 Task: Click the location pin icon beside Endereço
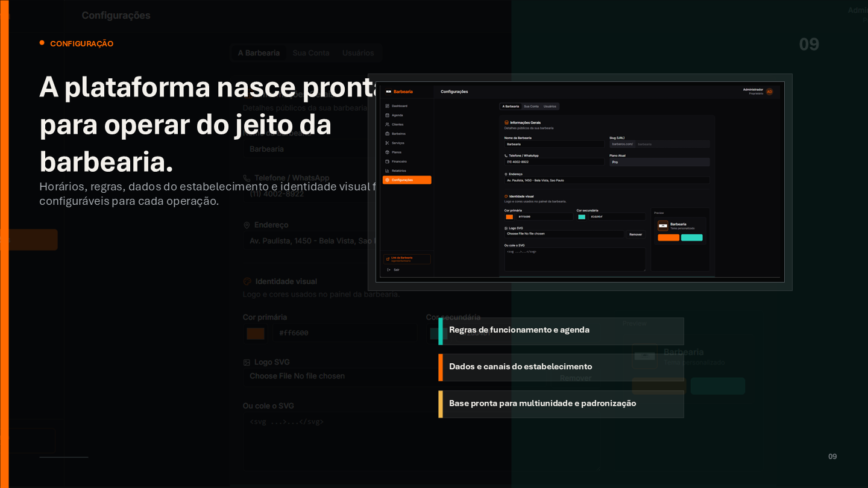506,174
